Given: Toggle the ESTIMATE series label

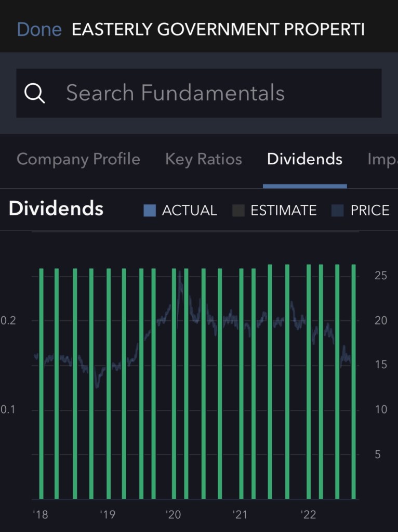Looking at the screenshot, I should [x=283, y=211].
